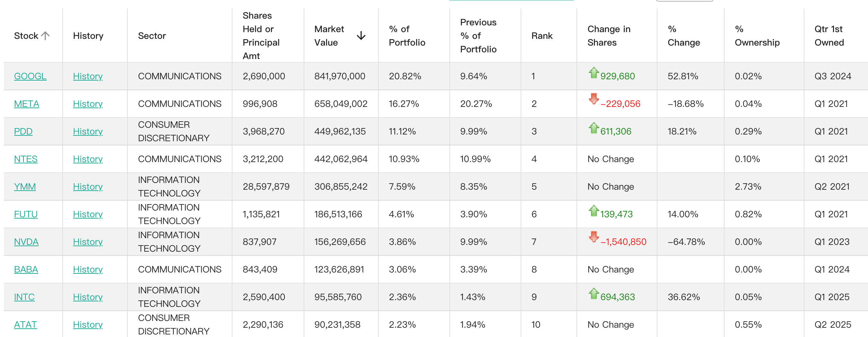This screenshot has height=337, width=868.
Task: Click the green up arrow in PDD row
Action: click(594, 128)
